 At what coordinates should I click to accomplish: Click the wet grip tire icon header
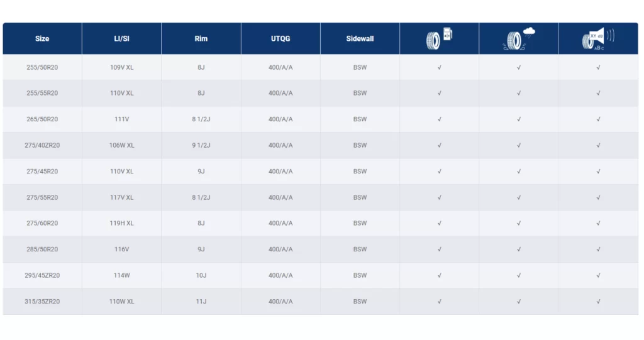point(519,38)
